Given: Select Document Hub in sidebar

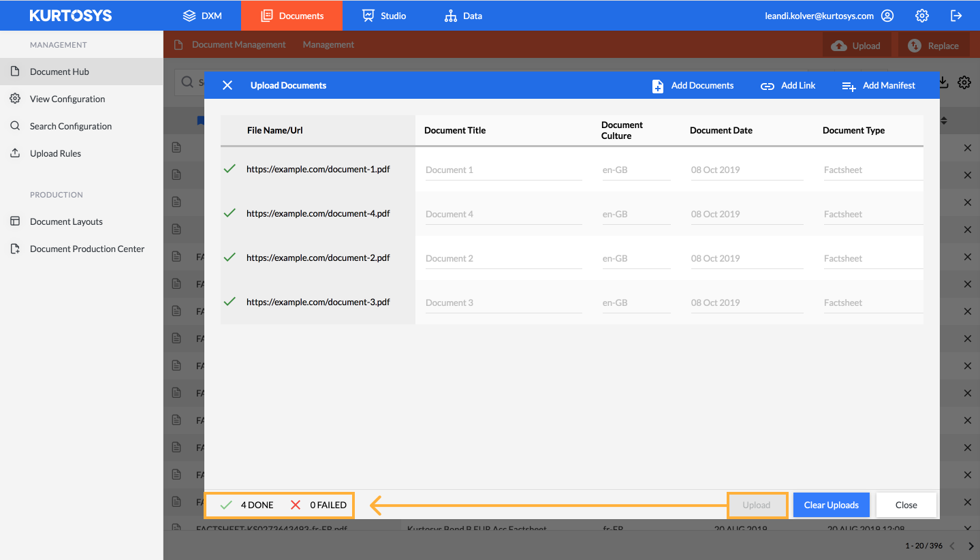Looking at the screenshot, I should [82, 72].
